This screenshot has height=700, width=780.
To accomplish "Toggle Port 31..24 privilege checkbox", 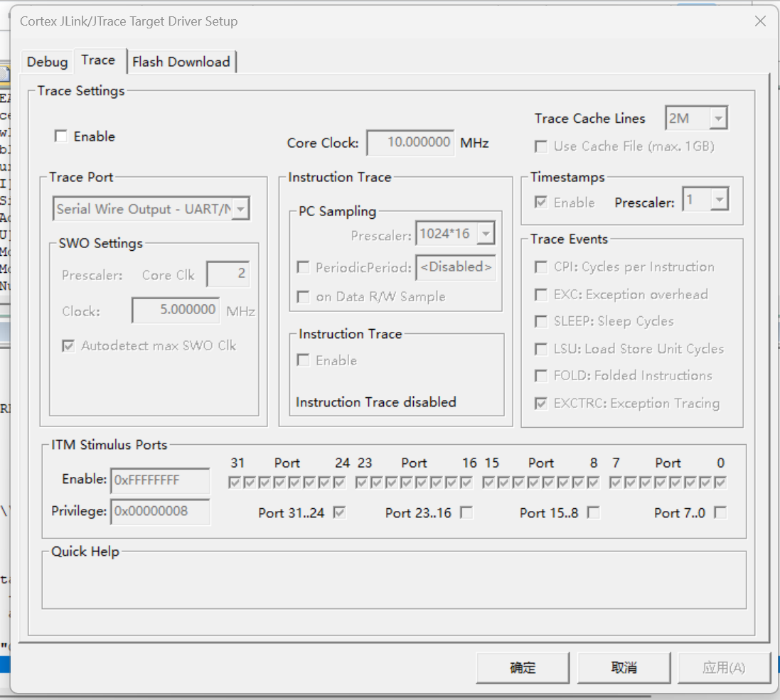I will point(340,512).
